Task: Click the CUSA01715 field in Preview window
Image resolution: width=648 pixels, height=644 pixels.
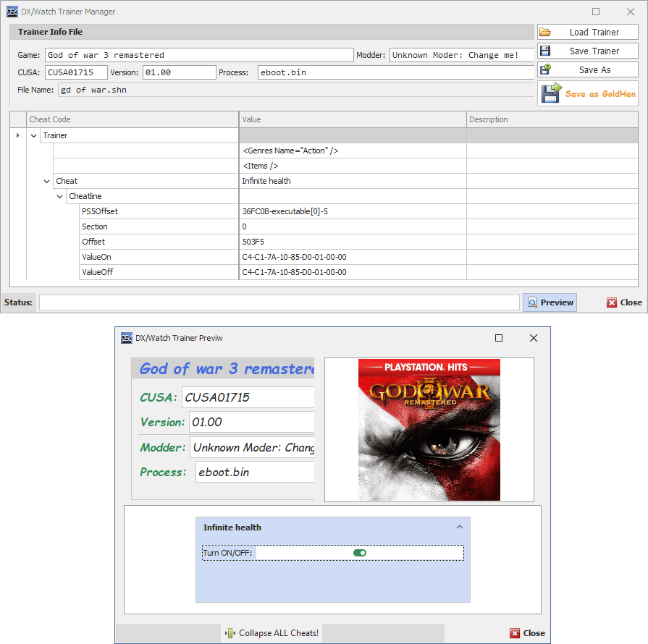Action: coord(248,397)
